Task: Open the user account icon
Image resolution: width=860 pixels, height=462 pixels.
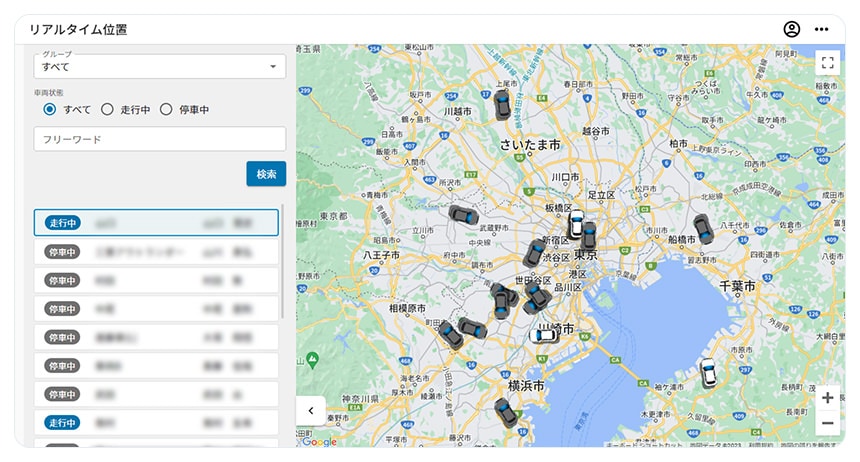Action: pyautogui.click(x=791, y=29)
